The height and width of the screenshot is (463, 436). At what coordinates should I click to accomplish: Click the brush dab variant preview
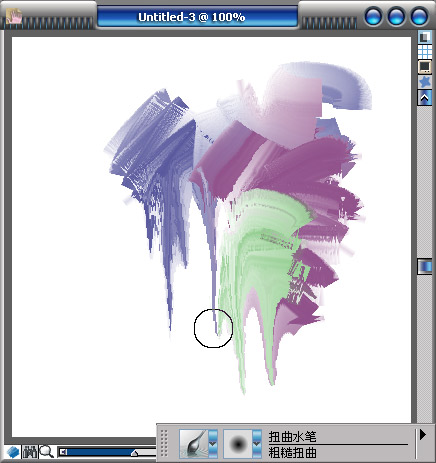click(238, 444)
